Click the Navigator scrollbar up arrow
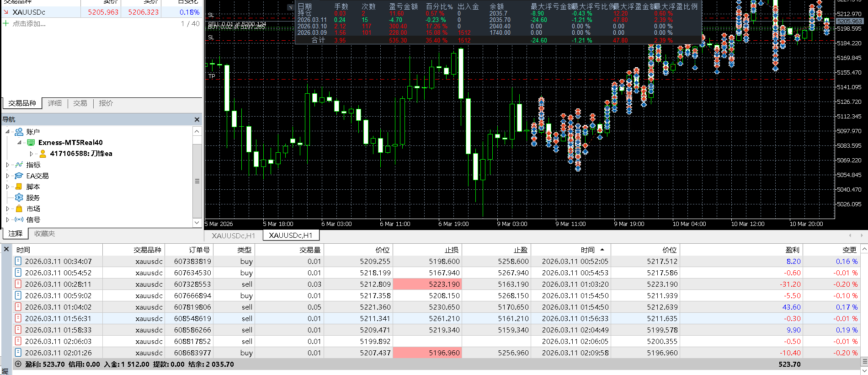868x375 pixels. (197, 131)
